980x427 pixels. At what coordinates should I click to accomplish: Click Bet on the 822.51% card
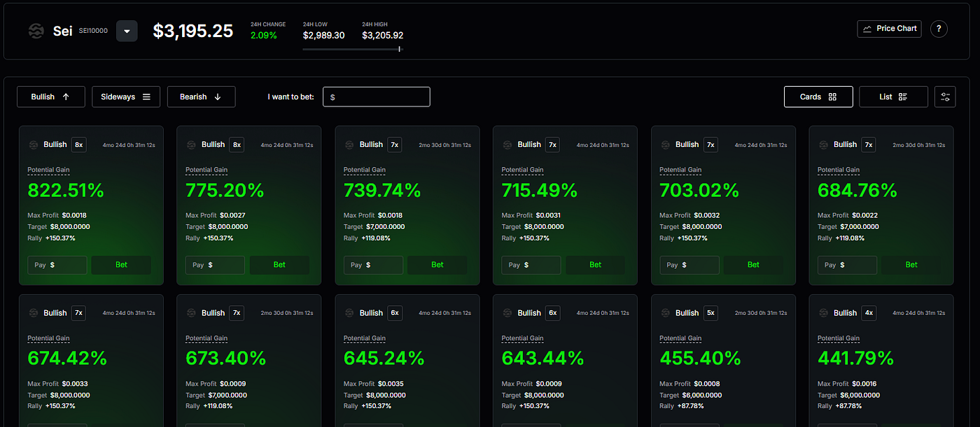[121, 265]
